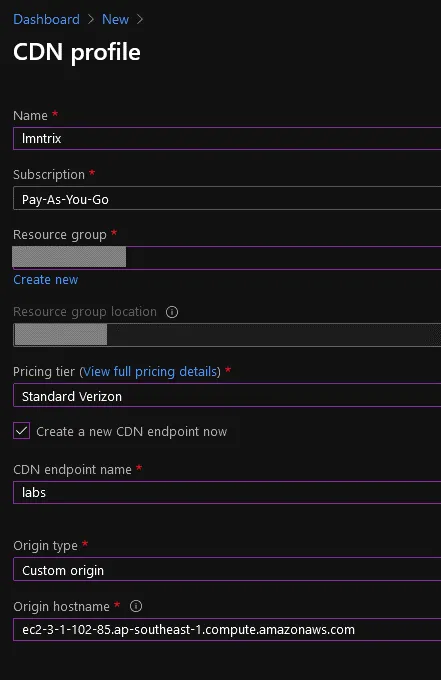Click the Pricing tier label text
The height and width of the screenshot is (680, 441).
point(44,372)
